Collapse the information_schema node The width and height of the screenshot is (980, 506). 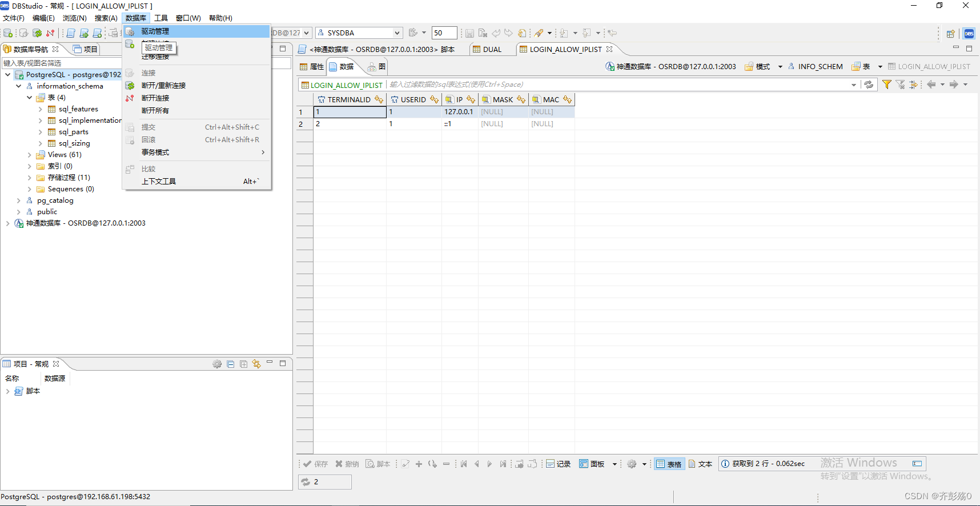click(x=19, y=86)
